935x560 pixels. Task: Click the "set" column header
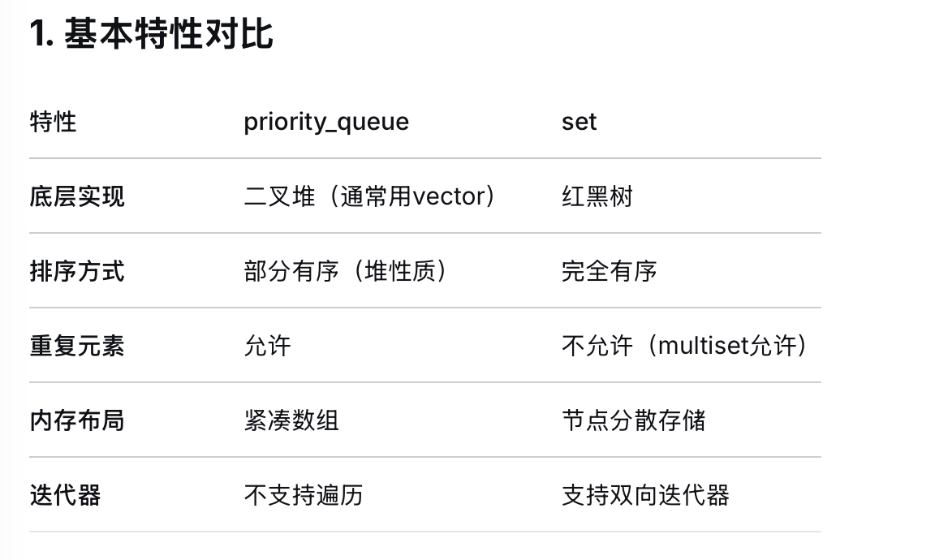[x=579, y=122]
